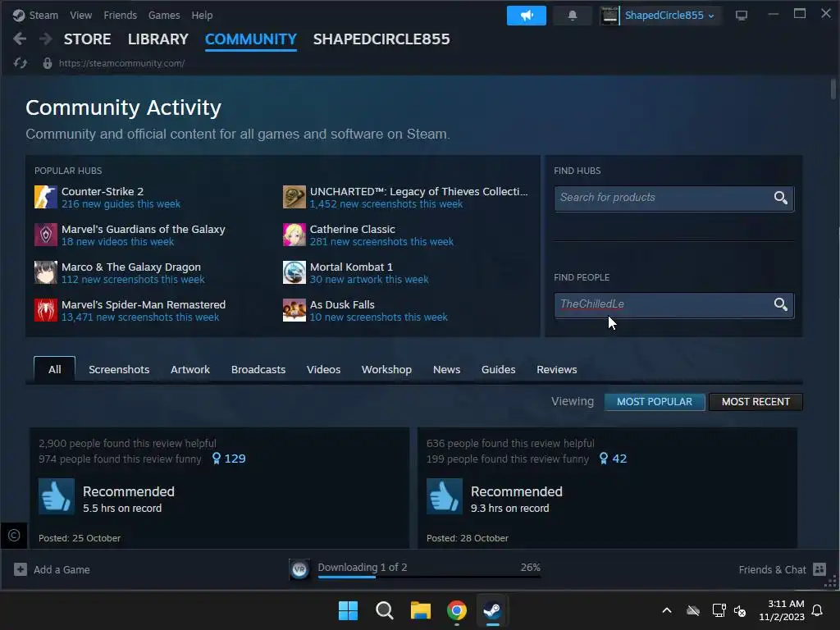Open Marco & The Galaxy Dragon icon
The width and height of the screenshot is (840, 630).
(x=46, y=272)
